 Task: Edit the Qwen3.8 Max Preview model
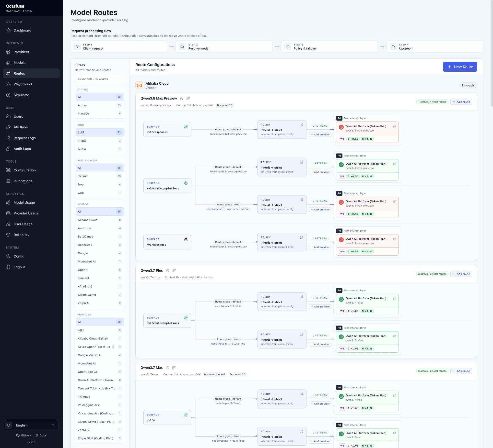(x=188, y=98)
